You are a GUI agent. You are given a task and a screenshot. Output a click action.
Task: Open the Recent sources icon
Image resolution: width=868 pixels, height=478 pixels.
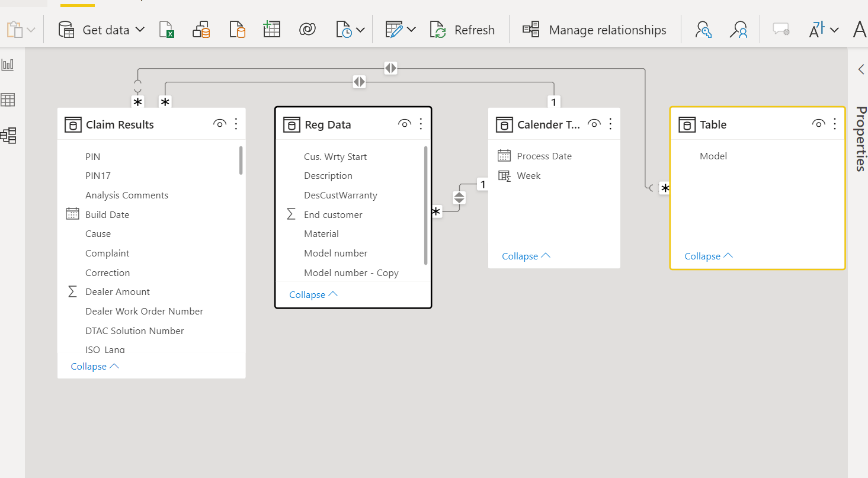pyautogui.click(x=344, y=30)
